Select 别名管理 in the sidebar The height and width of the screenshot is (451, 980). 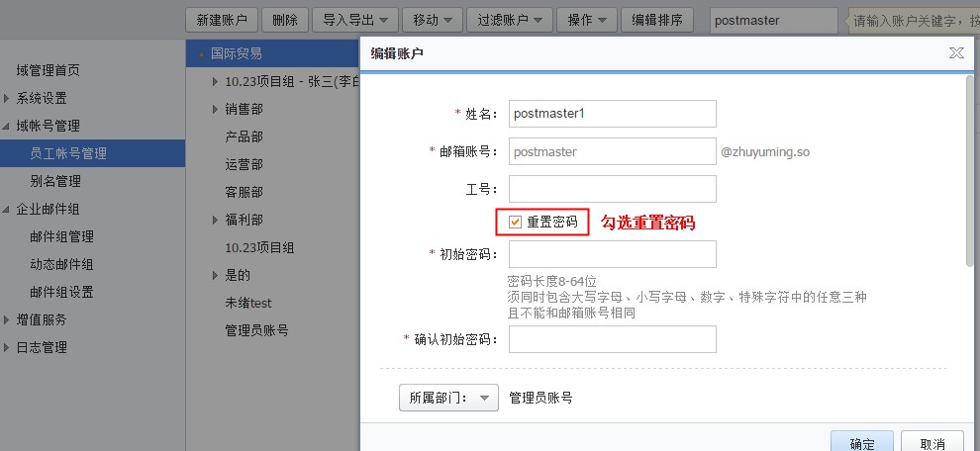[x=55, y=181]
